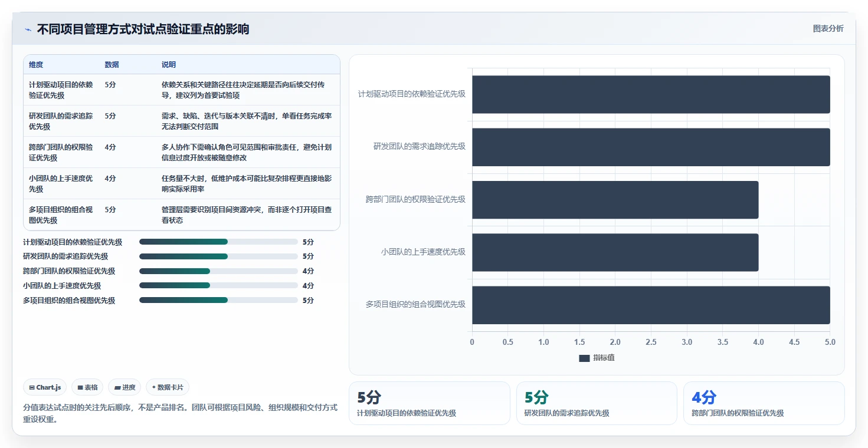Screen dimensions: 868x448
Task: Click description starting 需求、缺陷、迭代与版本
Action: pos(247,121)
